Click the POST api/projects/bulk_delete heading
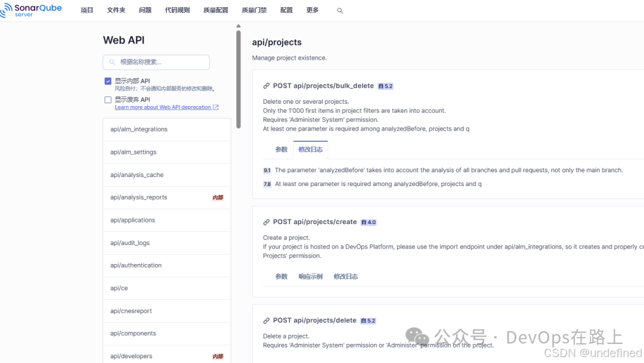This screenshot has width=644, height=363. (x=323, y=86)
